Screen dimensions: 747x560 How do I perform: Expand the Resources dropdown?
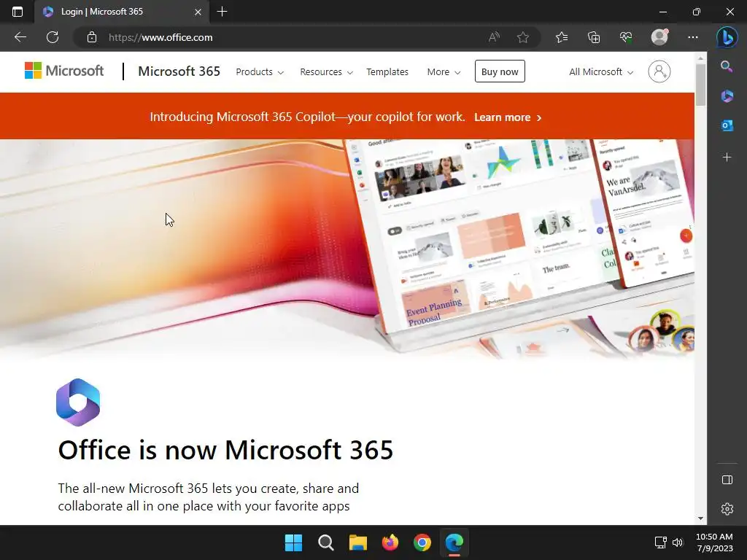pyautogui.click(x=326, y=72)
